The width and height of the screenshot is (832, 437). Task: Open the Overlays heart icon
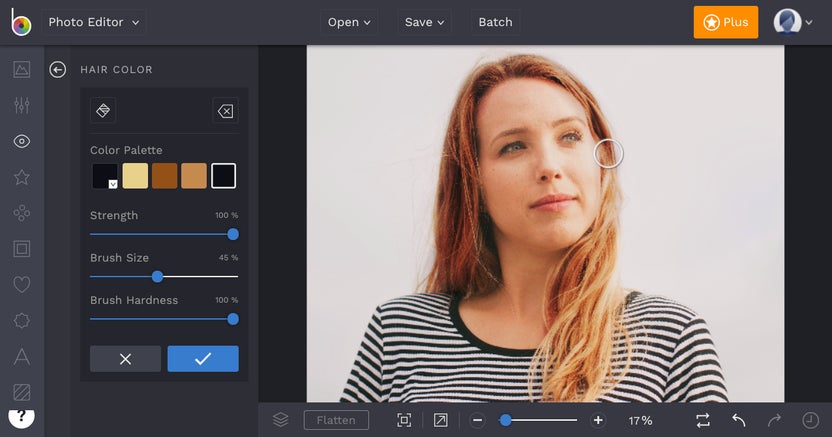pyautogui.click(x=22, y=284)
